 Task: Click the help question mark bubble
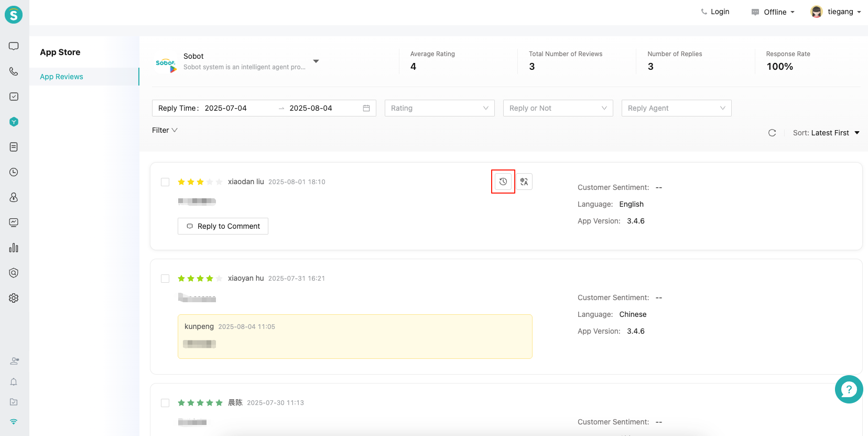[x=849, y=389]
